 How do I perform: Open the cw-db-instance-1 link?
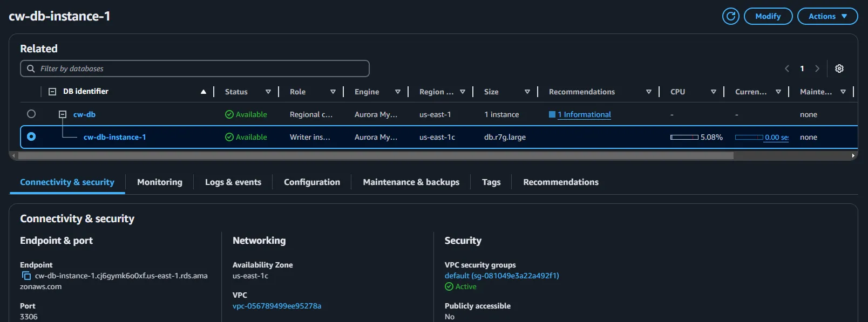pos(115,137)
